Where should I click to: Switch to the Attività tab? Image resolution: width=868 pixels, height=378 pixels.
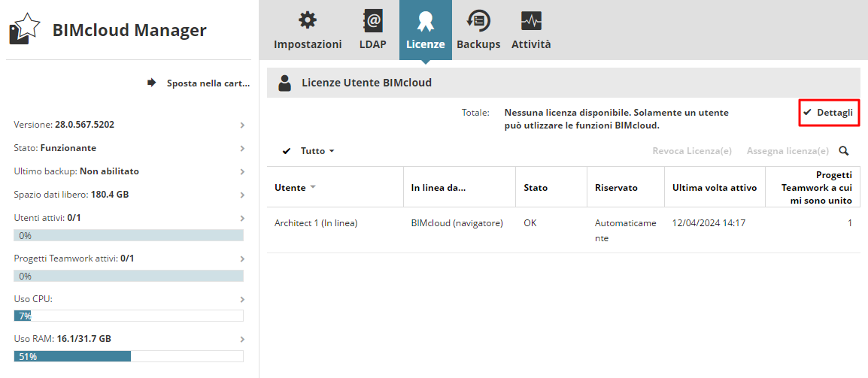click(531, 44)
